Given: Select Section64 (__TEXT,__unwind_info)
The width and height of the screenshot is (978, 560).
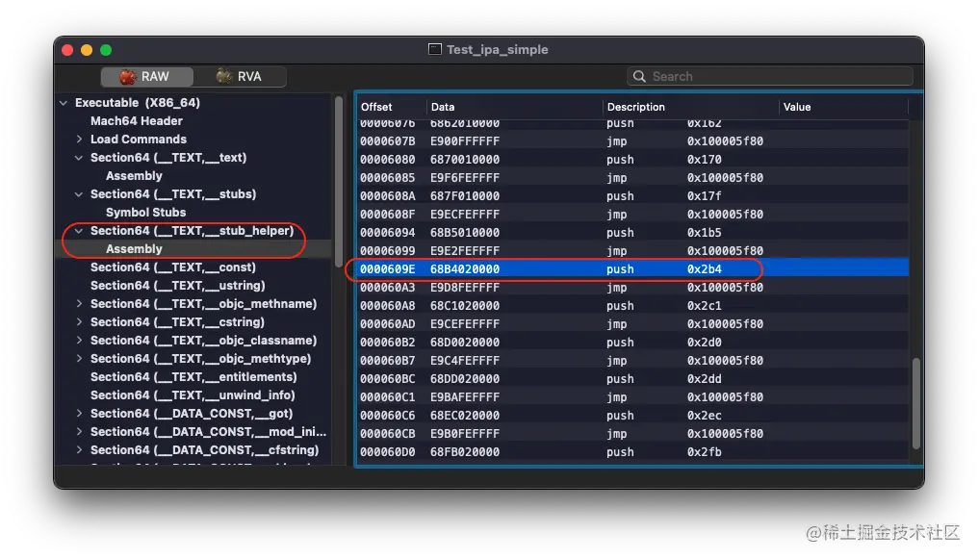Looking at the screenshot, I should point(193,395).
